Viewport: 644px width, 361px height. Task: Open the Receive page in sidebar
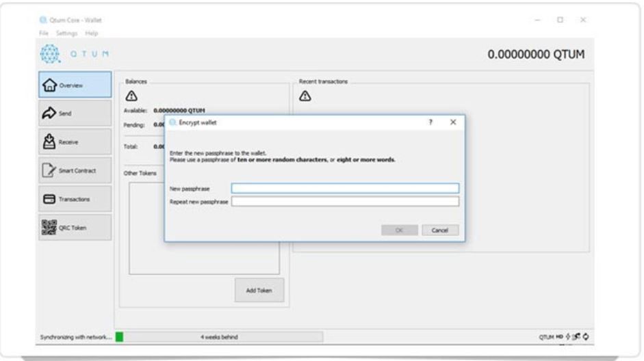(75, 142)
